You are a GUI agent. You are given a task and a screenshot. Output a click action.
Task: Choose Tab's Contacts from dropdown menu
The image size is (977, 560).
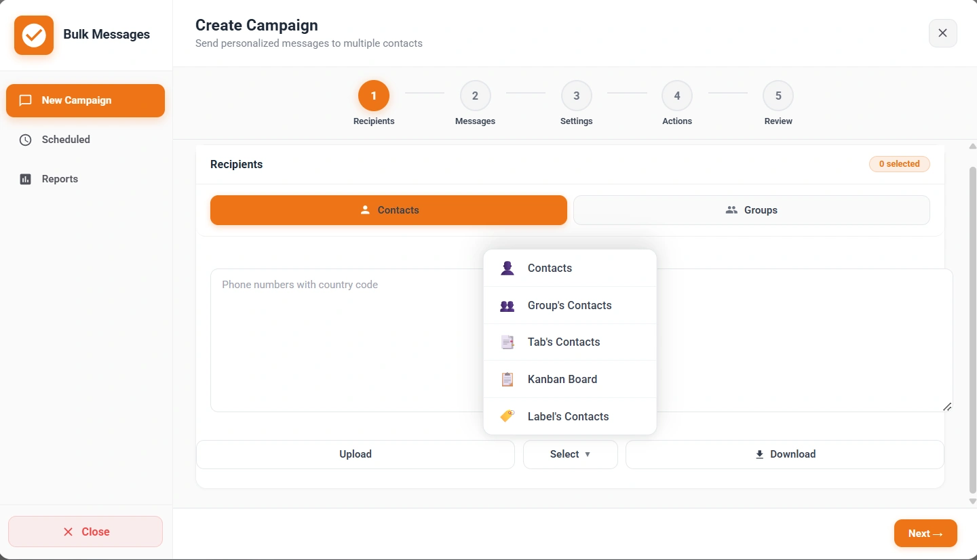(x=570, y=342)
